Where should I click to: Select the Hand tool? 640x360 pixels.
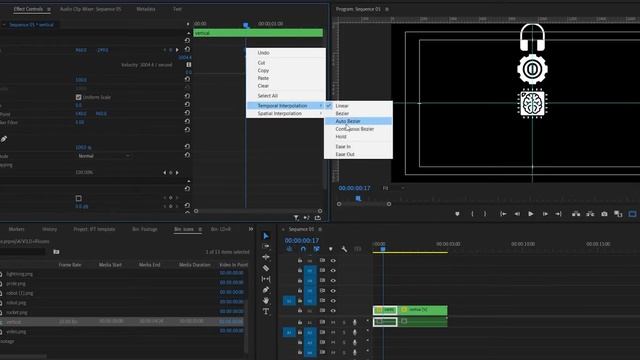point(266,300)
